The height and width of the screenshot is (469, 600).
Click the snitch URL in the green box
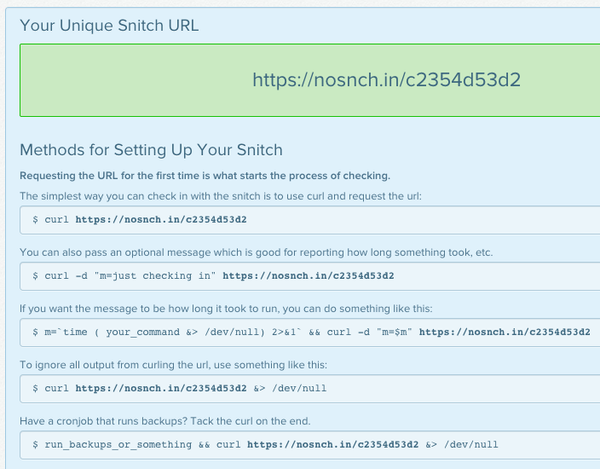coord(387,79)
